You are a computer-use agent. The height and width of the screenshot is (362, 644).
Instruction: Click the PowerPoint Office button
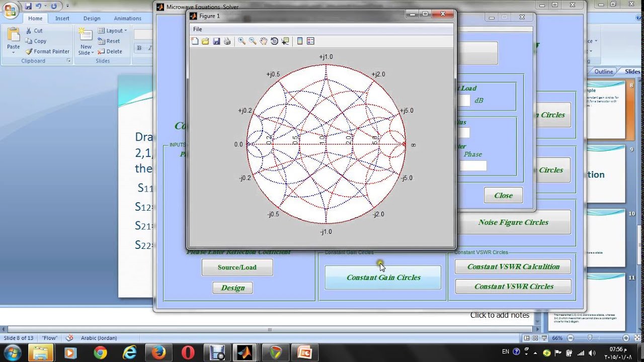point(10,10)
